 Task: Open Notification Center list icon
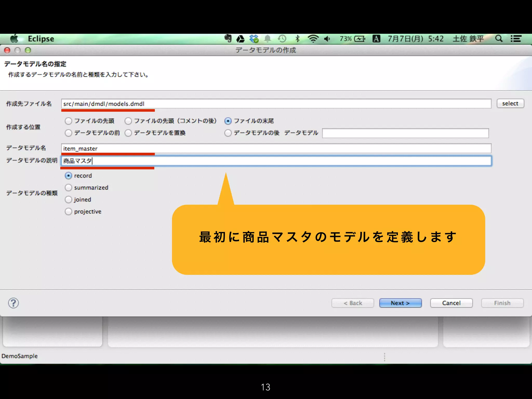point(516,39)
